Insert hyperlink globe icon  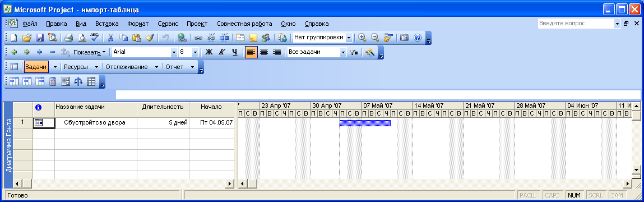(x=182, y=38)
